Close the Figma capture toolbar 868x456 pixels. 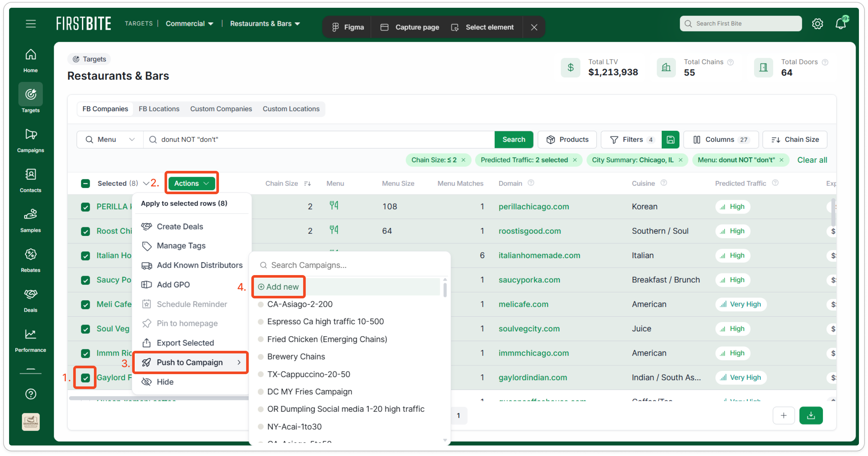click(x=534, y=27)
